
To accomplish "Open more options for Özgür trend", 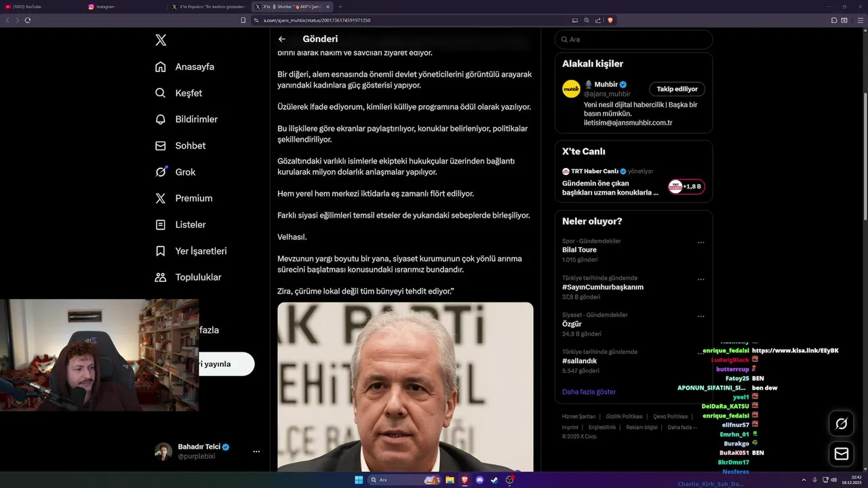I will coord(701,317).
